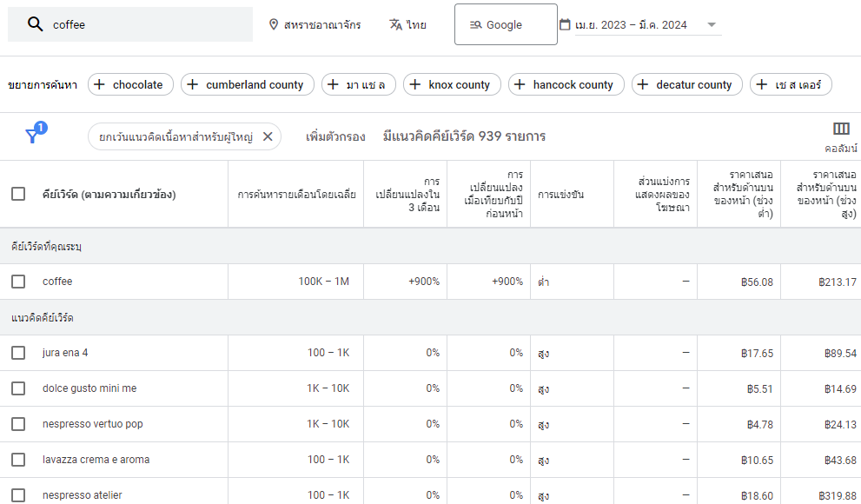Add 'knox county' suggestion chip
The image size is (861, 504).
point(451,84)
